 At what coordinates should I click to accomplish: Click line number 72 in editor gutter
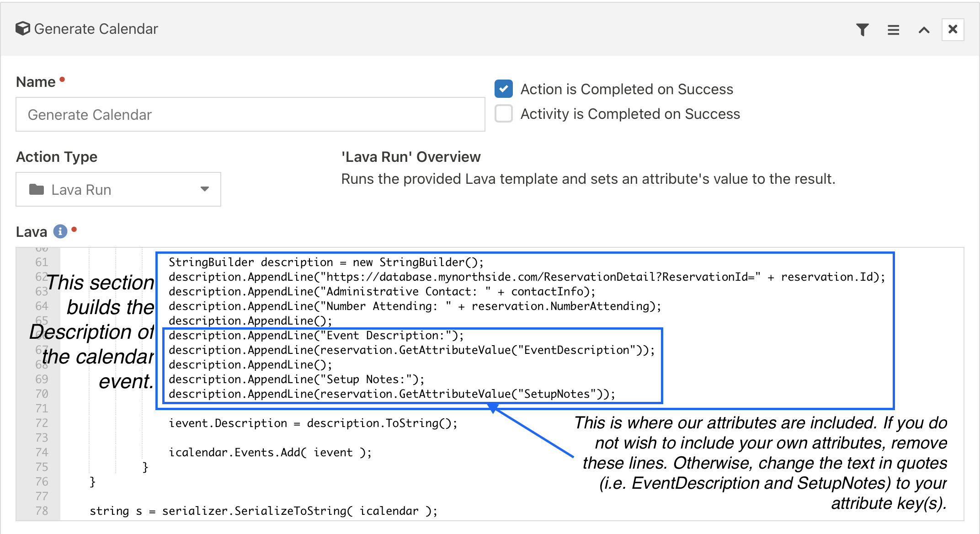(x=42, y=423)
